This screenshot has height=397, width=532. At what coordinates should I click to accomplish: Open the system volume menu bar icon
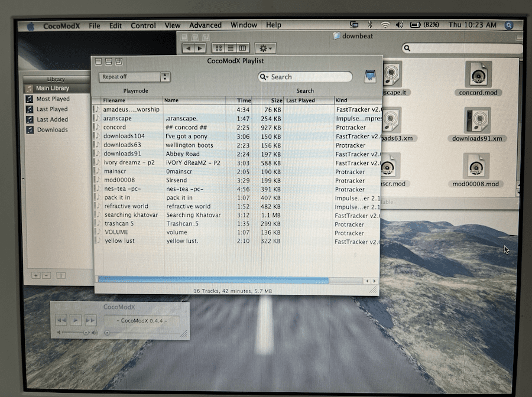point(400,25)
